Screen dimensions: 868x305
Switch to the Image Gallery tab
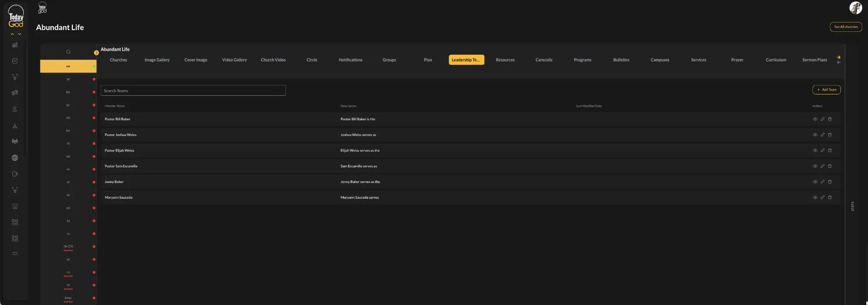tap(157, 60)
